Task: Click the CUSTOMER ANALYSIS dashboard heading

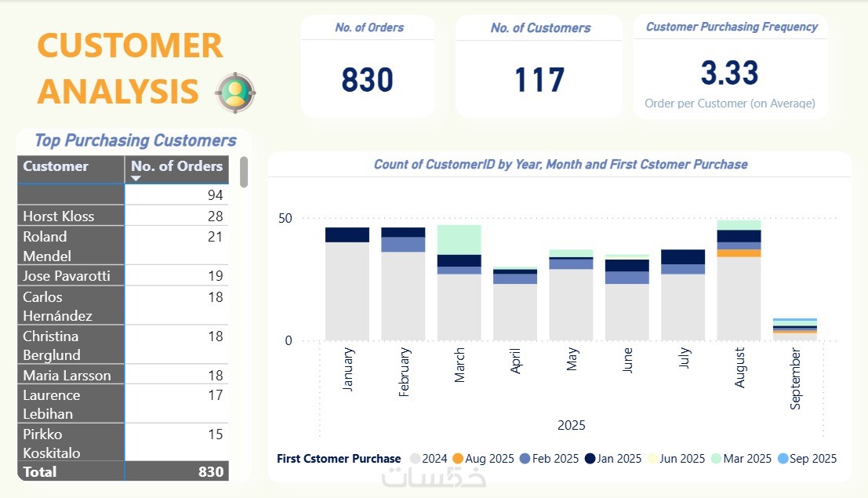Action: (x=130, y=69)
